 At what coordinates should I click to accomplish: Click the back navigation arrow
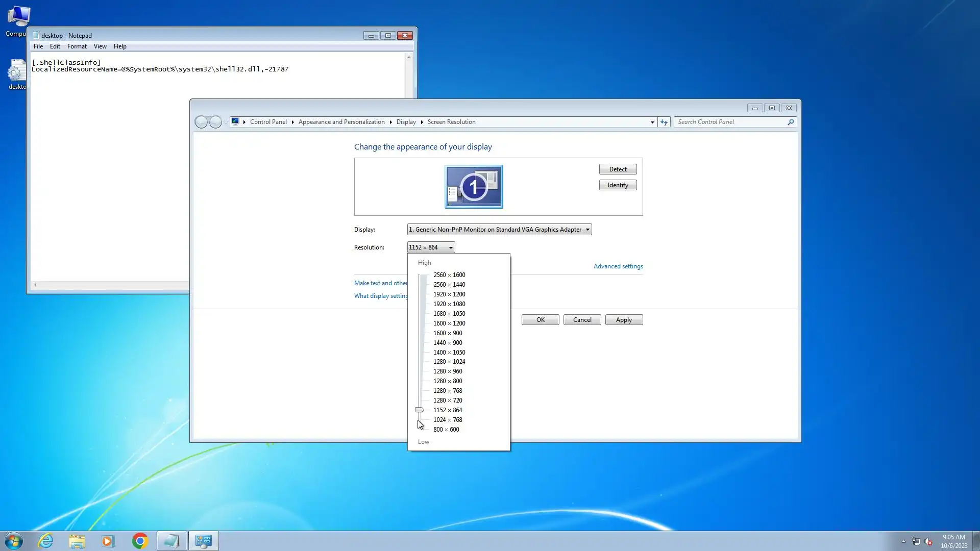click(x=202, y=122)
